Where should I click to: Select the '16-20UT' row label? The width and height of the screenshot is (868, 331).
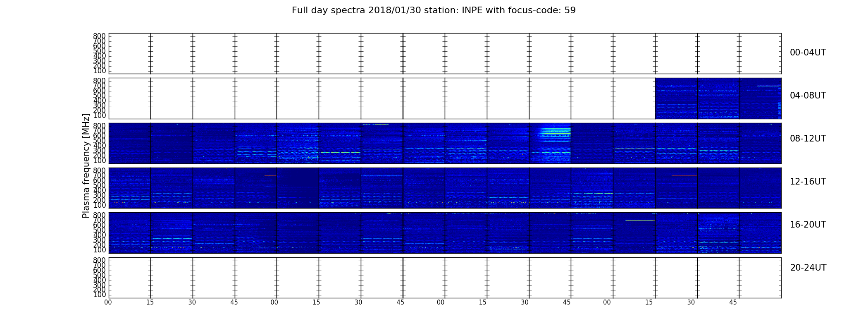(x=808, y=225)
